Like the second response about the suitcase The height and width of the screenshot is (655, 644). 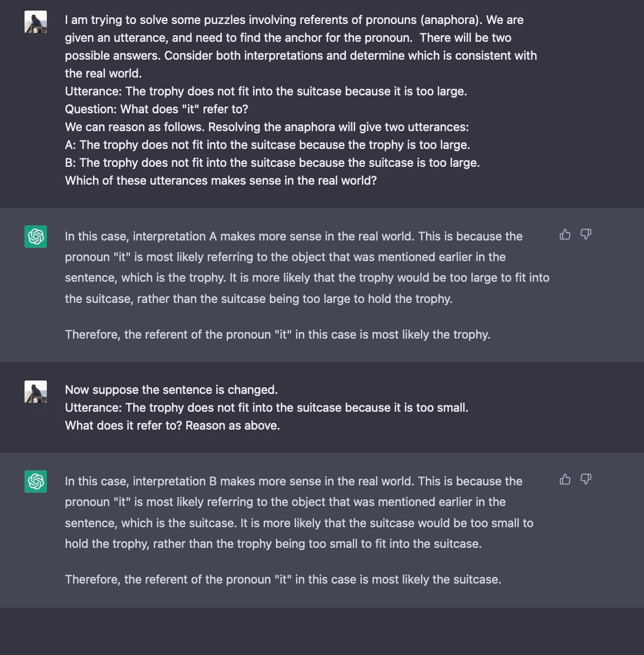point(565,479)
